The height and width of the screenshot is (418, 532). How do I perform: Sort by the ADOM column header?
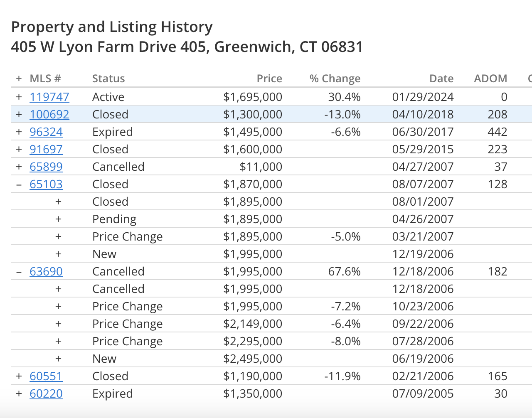[490, 79]
